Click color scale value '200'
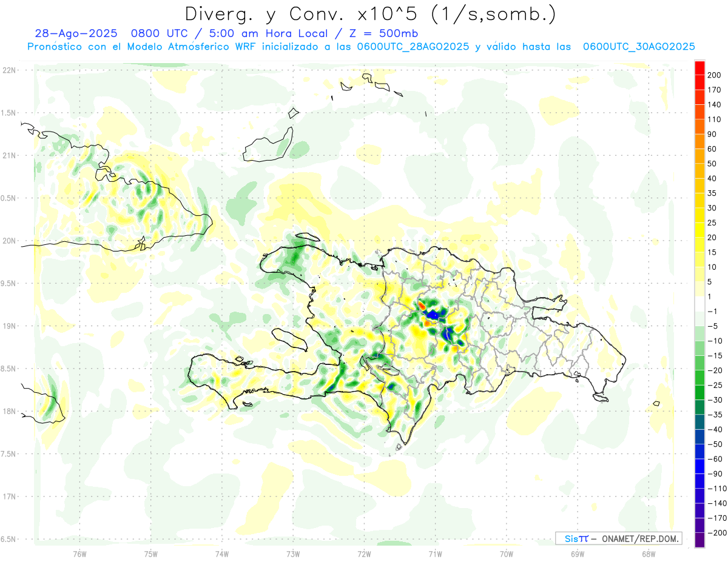This screenshot has width=728, height=562. tap(714, 75)
